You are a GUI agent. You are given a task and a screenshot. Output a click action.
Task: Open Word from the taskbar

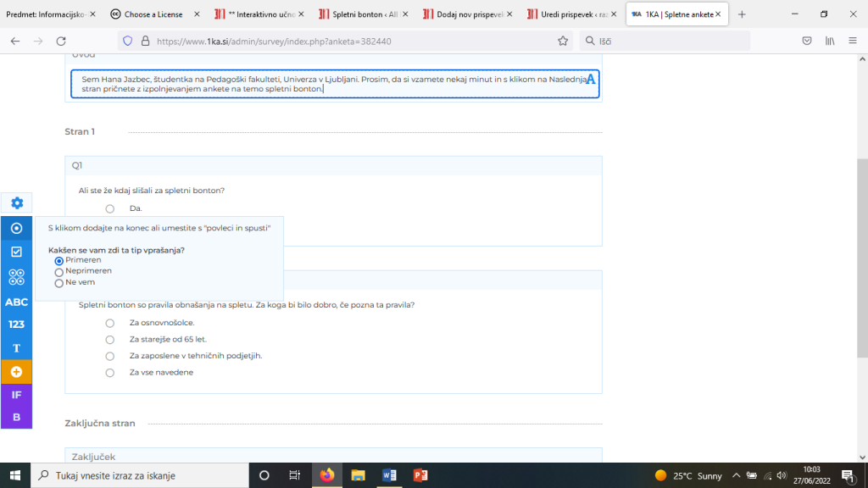389,475
